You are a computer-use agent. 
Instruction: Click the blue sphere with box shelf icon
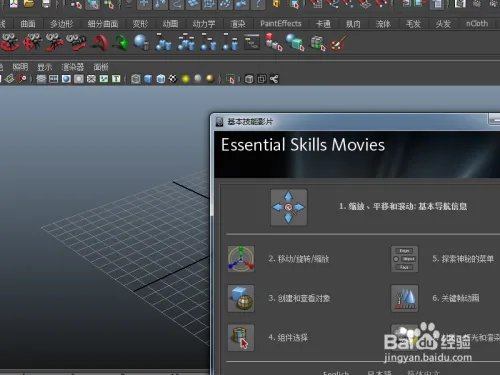pyautogui.click(x=142, y=42)
